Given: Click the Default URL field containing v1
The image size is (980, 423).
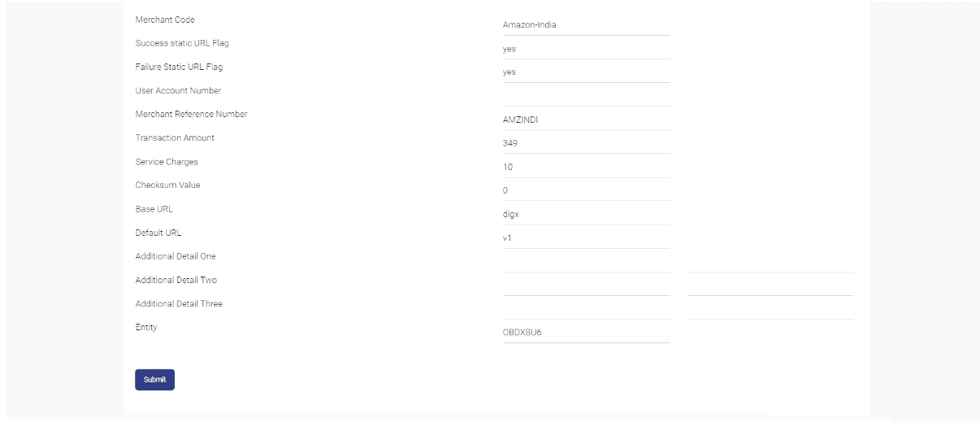Looking at the screenshot, I should [586, 238].
